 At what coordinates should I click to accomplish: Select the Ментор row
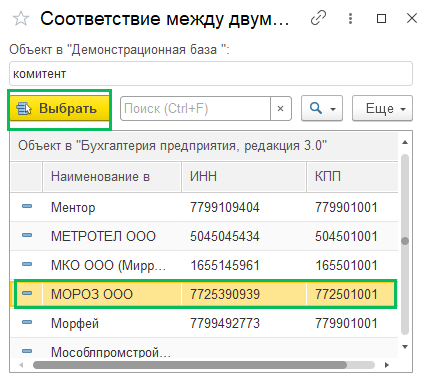204,207
